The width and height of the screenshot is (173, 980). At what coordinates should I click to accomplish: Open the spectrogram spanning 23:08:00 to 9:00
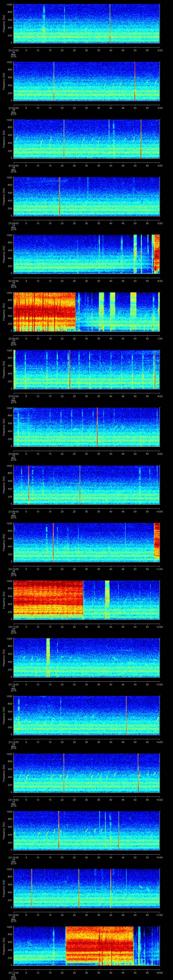point(87,427)
